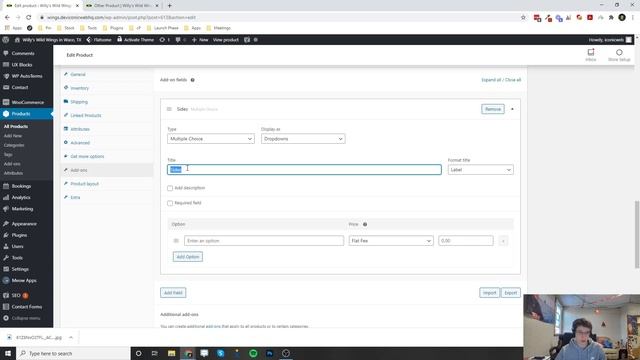Open the General product data tab
Screen dimensions: 640x360
pos(78,75)
